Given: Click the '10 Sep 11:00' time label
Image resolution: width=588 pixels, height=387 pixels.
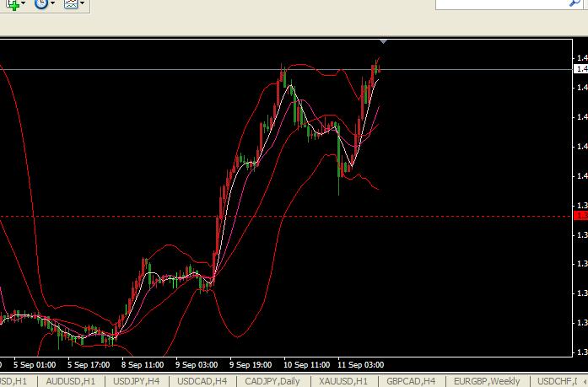Looking at the screenshot, I should click(306, 364).
